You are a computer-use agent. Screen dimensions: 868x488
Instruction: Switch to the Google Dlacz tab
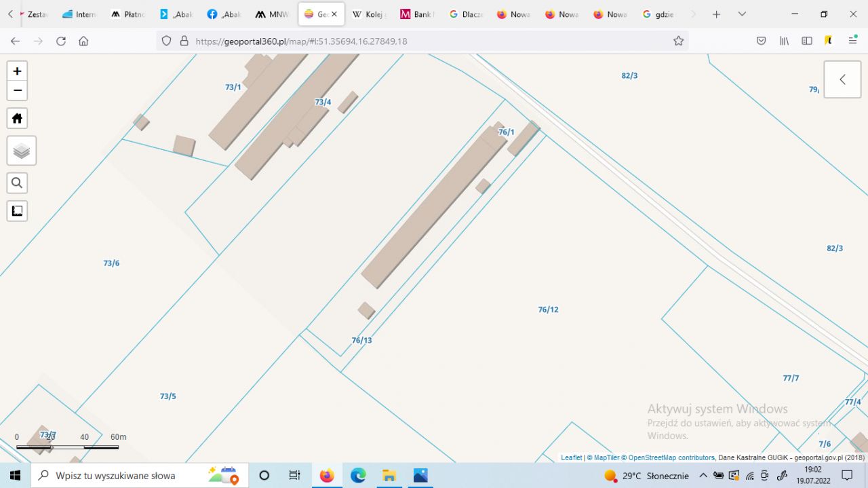(467, 14)
